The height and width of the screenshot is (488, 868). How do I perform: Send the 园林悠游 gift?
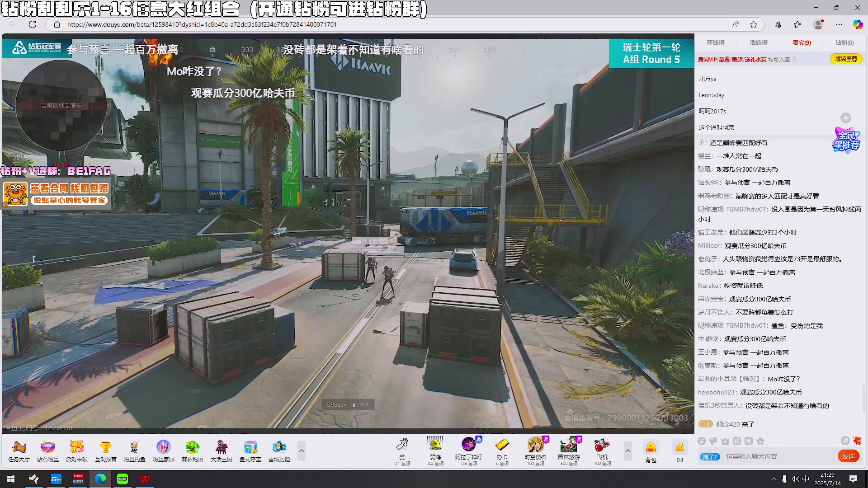(x=569, y=450)
